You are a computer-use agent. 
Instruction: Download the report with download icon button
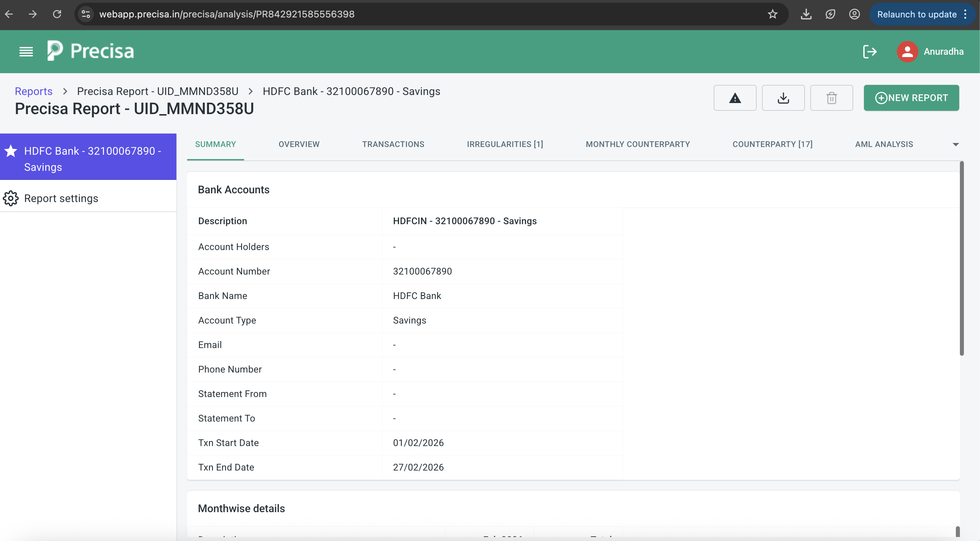(x=783, y=98)
